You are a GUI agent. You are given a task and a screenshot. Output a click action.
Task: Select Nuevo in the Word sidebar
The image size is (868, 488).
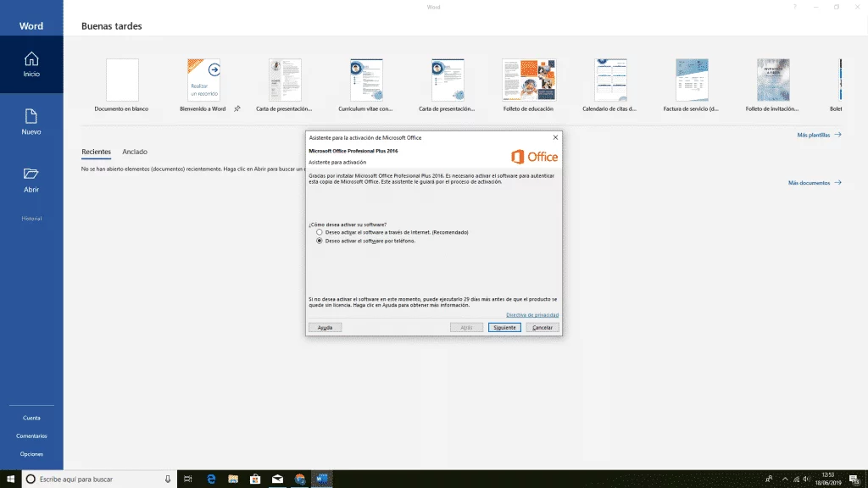click(x=31, y=119)
